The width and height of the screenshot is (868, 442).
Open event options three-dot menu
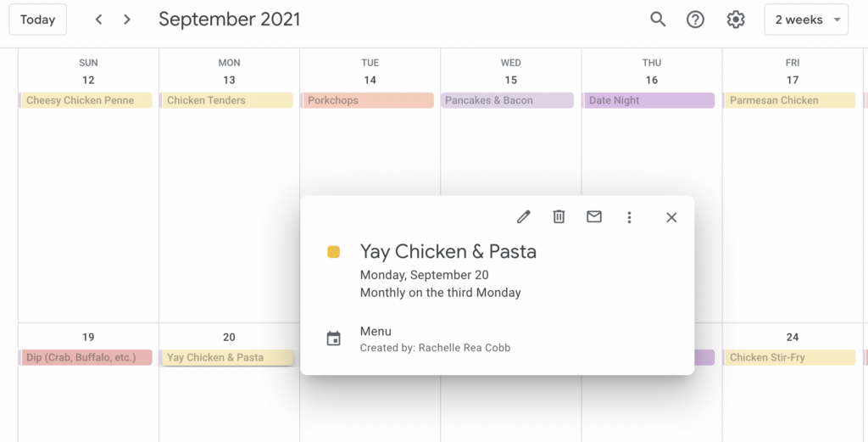[629, 217]
